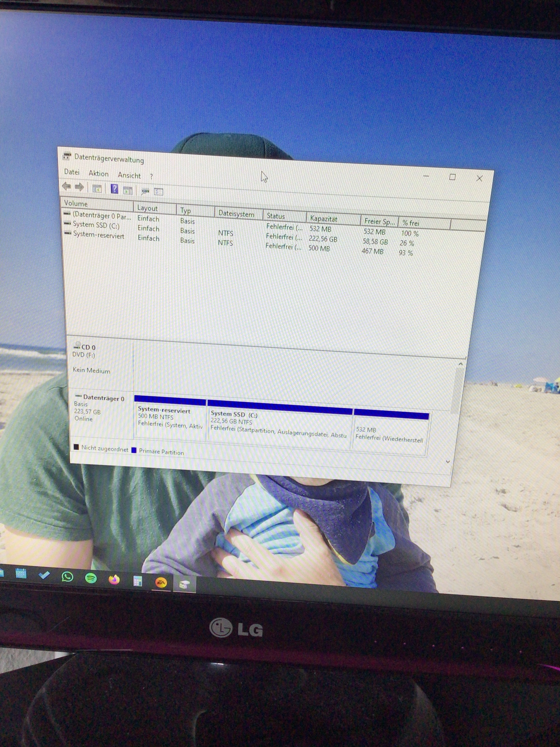Viewport: 560px width, 747px height.
Task: Open Spotify from the taskbar
Action: click(90, 578)
